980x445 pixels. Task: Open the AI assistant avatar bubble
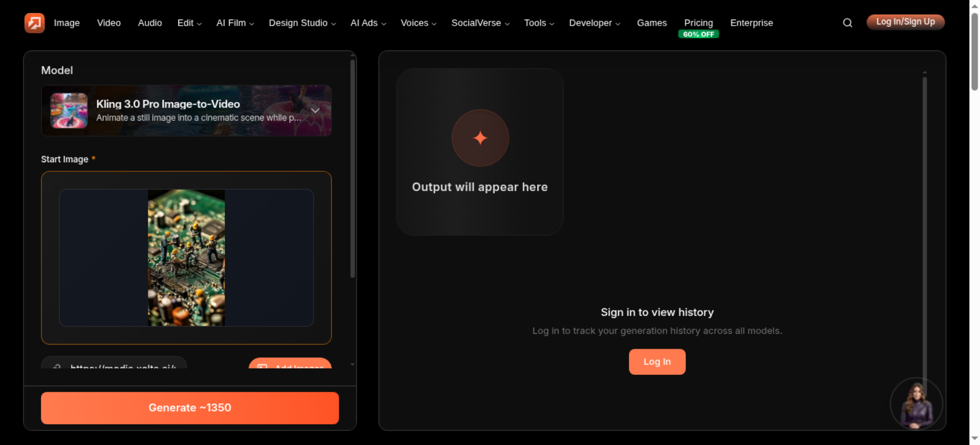tap(916, 404)
